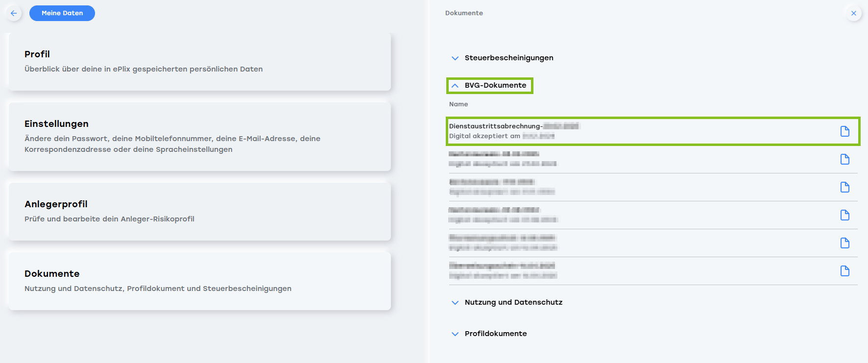The height and width of the screenshot is (363, 868).
Task: Collapse the BVG-Dokumente section
Action: (x=489, y=85)
